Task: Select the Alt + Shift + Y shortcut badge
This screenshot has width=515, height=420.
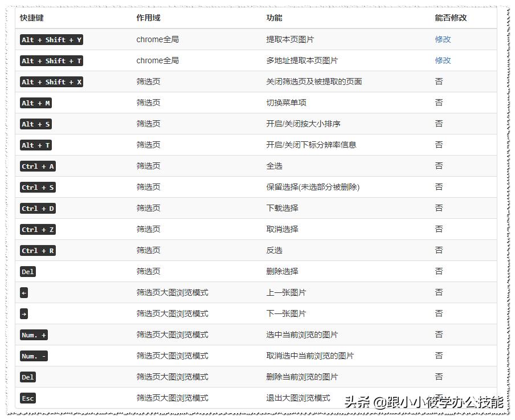Action: coord(51,40)
